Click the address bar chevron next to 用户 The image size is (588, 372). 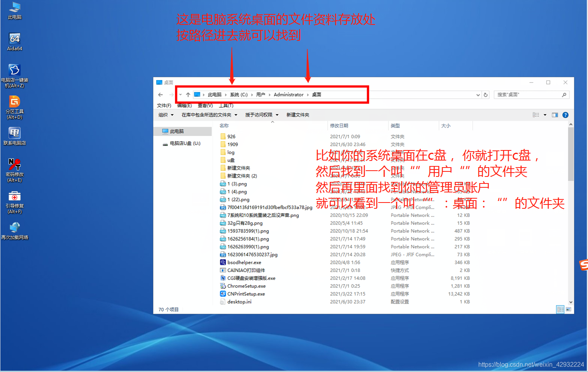[x=269, y=94]
